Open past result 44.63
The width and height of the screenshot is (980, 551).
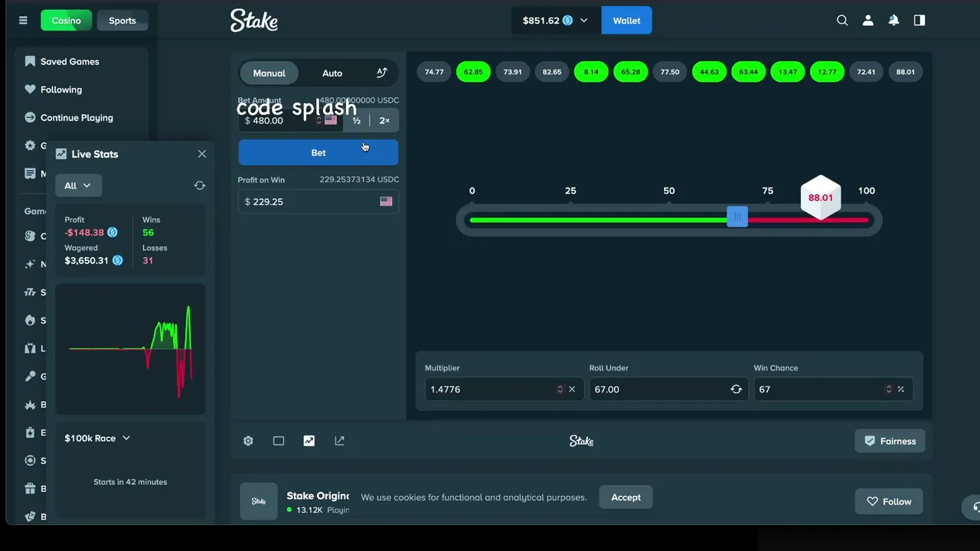710,72
